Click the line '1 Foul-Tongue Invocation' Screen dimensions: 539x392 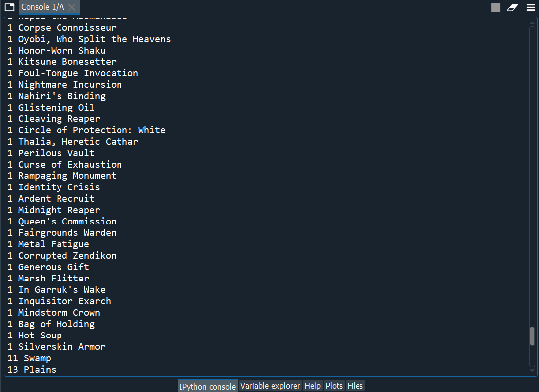click(73, 73)
